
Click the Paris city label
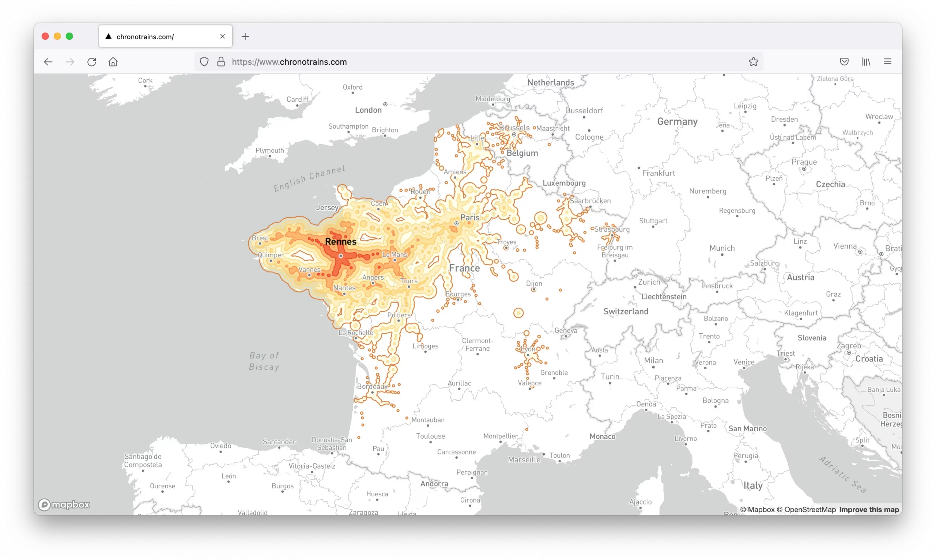pos(470,218)
